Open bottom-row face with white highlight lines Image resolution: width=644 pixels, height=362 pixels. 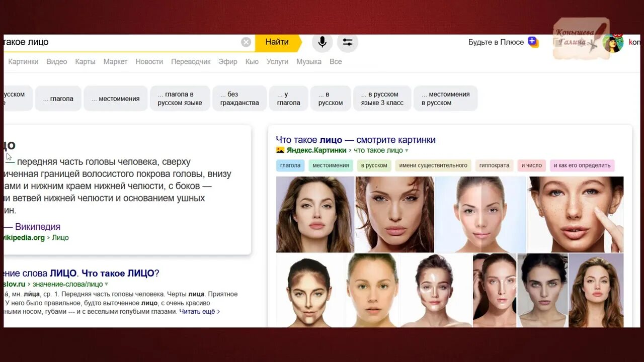coord(436,291)
